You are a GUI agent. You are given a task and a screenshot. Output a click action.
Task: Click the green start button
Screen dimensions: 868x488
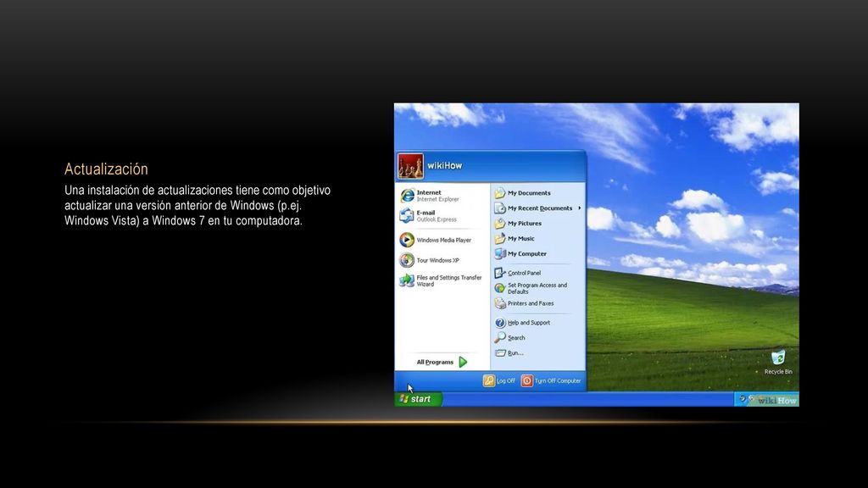pos(418,399)
